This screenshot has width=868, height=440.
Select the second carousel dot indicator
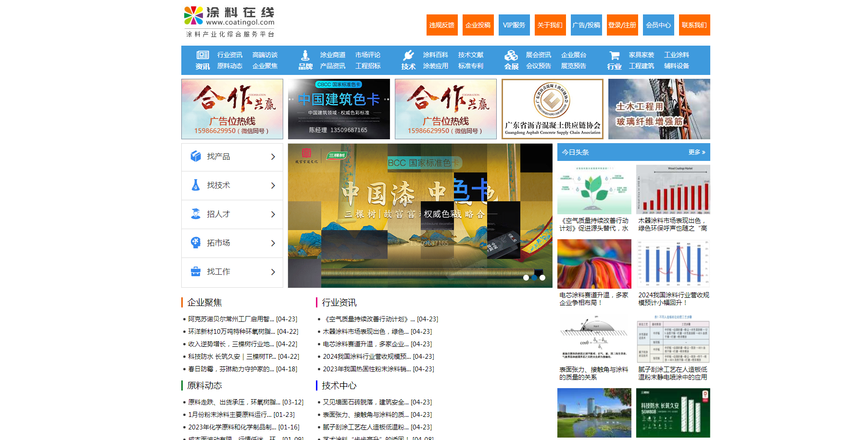[x=534, y=278]
